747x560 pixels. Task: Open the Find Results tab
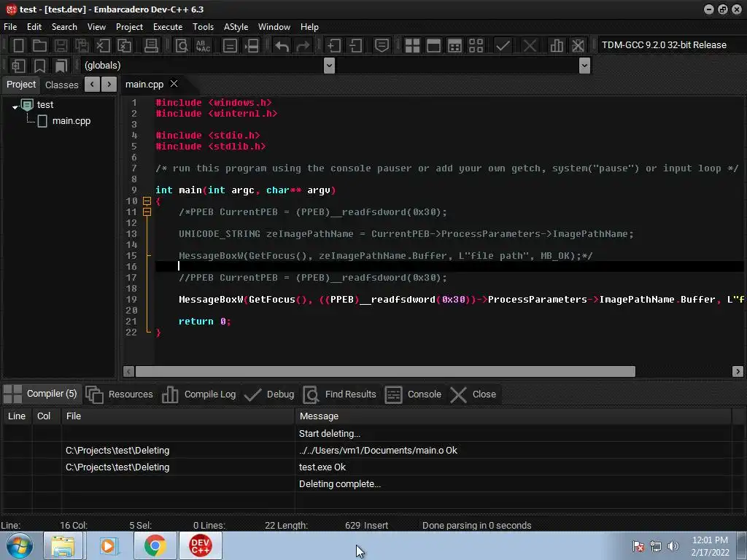click(340, 394)
